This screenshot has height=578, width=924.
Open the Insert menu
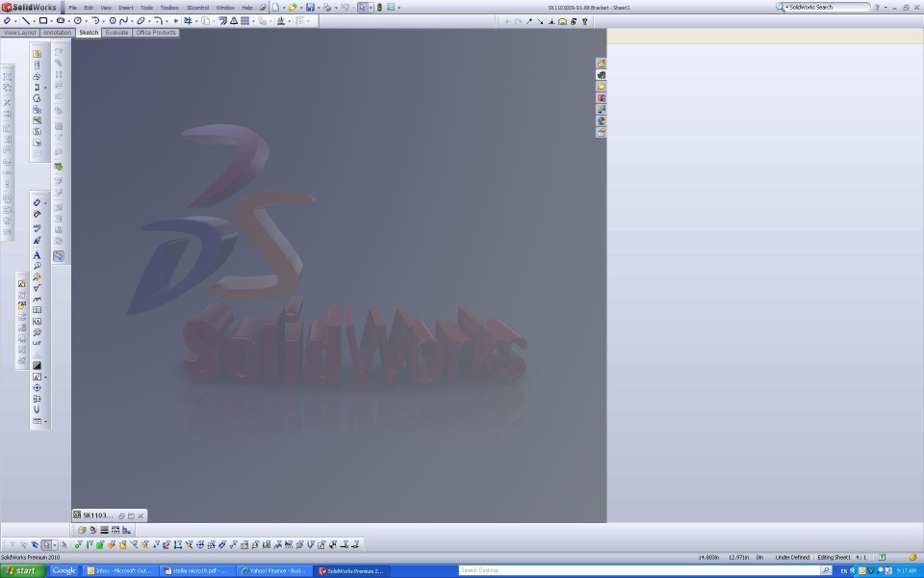125,8
